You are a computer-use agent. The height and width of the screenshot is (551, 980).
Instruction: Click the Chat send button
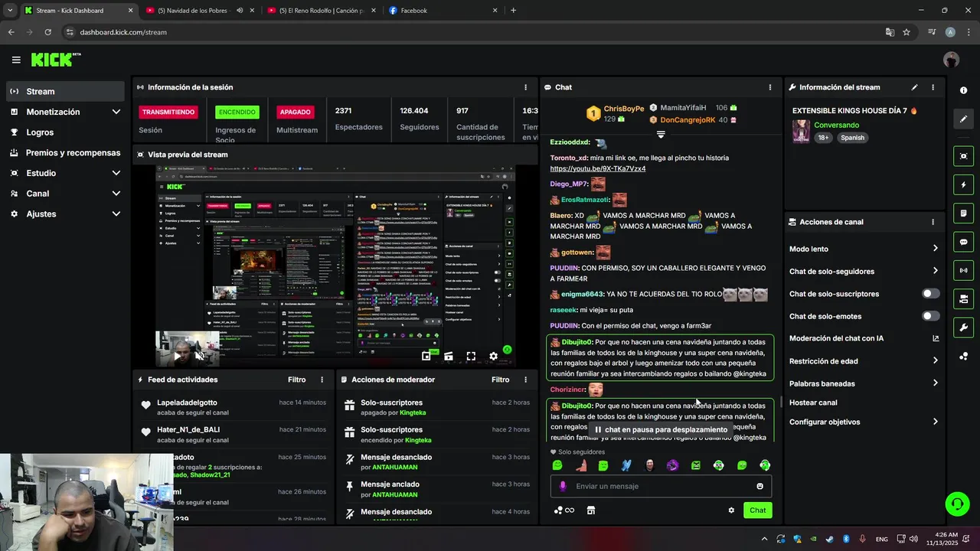click(x=757, y=510)
